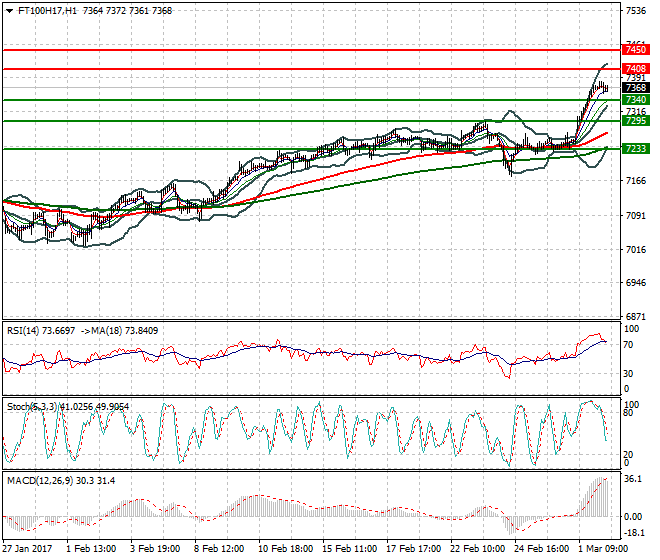Click the chart menu triangle beside FT100H17
Screen dimensions: 660x560
pos(9,11)
